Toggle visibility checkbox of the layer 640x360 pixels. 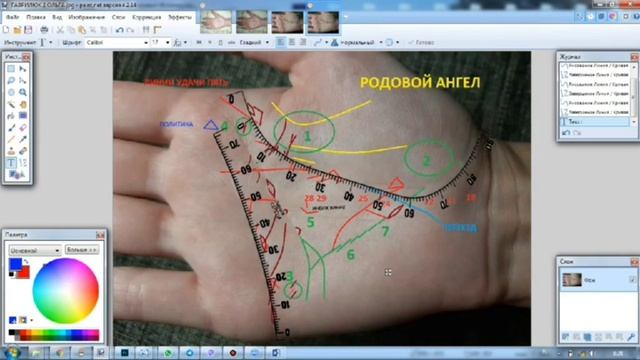point(632,280)
